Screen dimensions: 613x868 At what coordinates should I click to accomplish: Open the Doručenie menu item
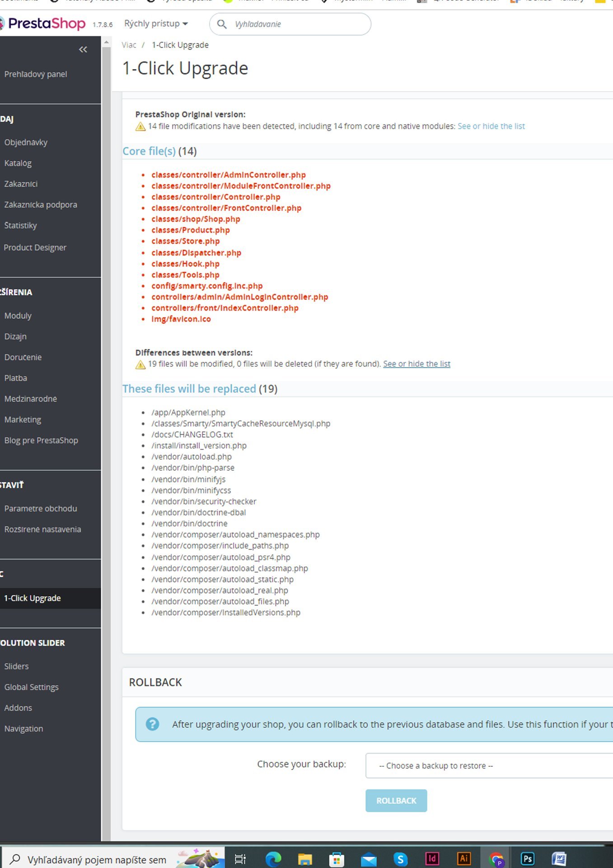tap(23, 358)
